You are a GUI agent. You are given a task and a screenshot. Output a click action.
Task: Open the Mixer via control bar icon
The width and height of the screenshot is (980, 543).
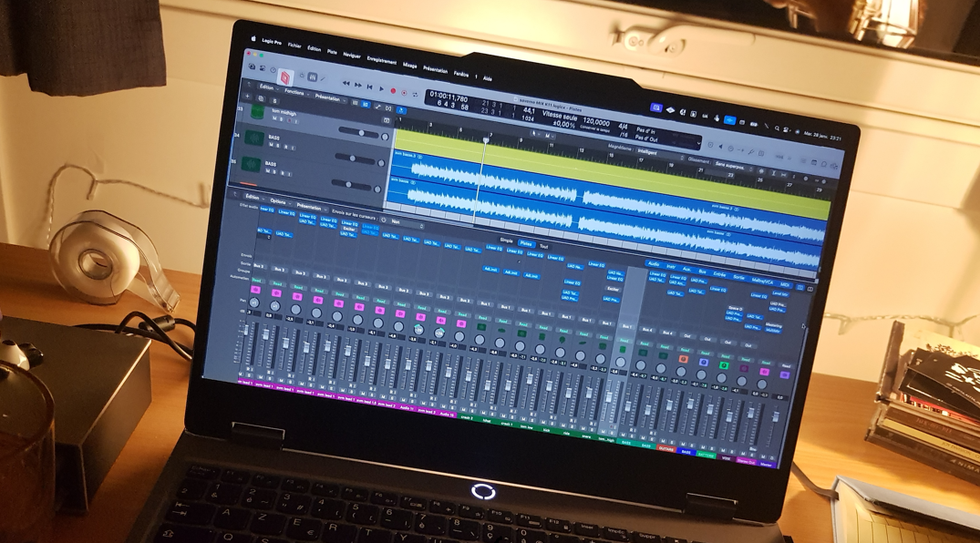(x=312, y=78)
